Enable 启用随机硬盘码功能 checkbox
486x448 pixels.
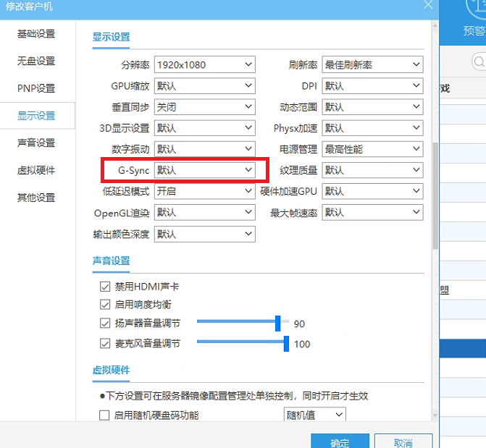[104, 415]
